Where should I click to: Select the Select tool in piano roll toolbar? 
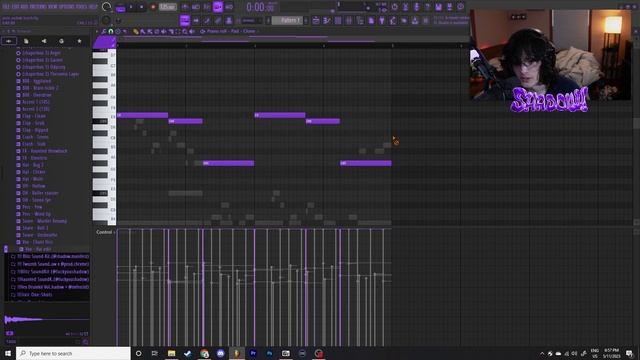click(178, 31)
